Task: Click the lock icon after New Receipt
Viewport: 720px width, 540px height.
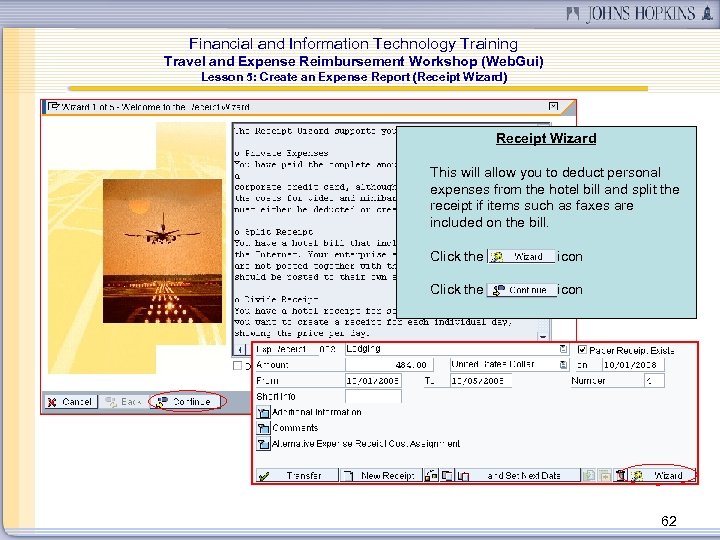Action: coord(431,476)
